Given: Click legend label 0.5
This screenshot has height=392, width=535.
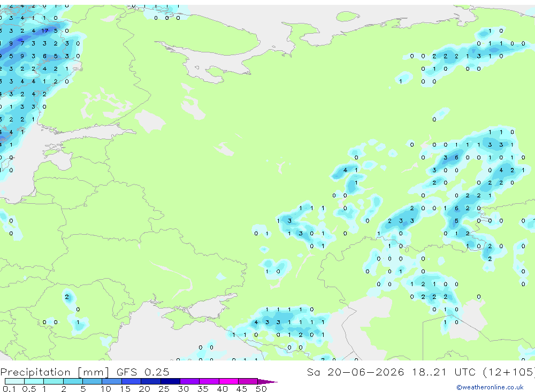Looking at the screenshot, I should click(x=29, y=389).
